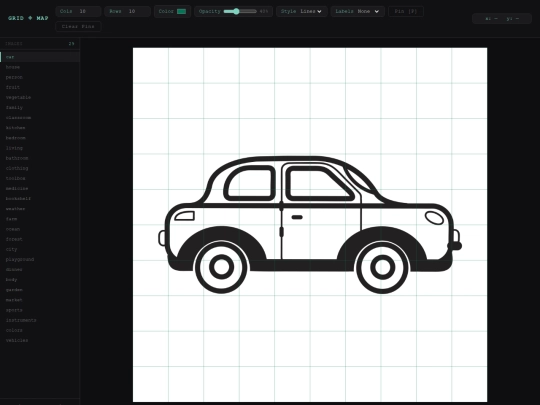Click the Clear Pins button
The width and height of the screenshot is (540, 405).
pos(78,27)
